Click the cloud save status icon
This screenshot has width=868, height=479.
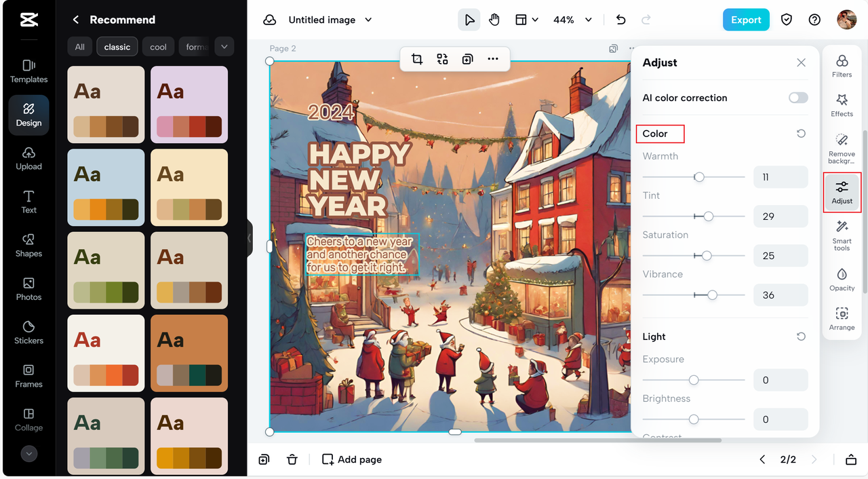(269, 20)
